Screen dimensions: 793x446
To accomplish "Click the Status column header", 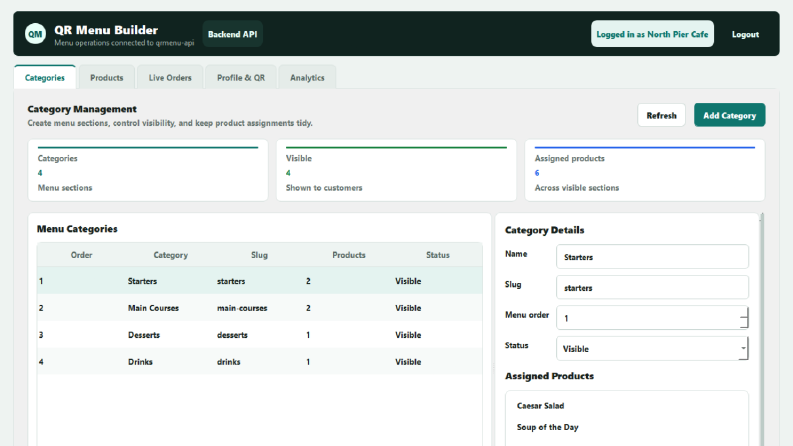I will tap(437, 255).
